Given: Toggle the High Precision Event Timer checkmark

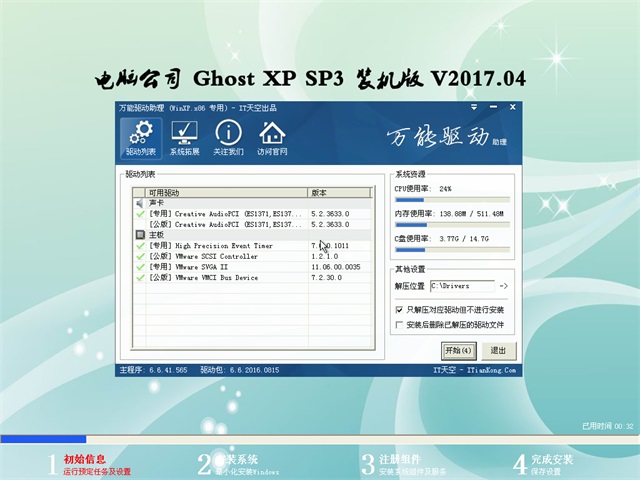Looking at the screenshot, I should (140, 246).
